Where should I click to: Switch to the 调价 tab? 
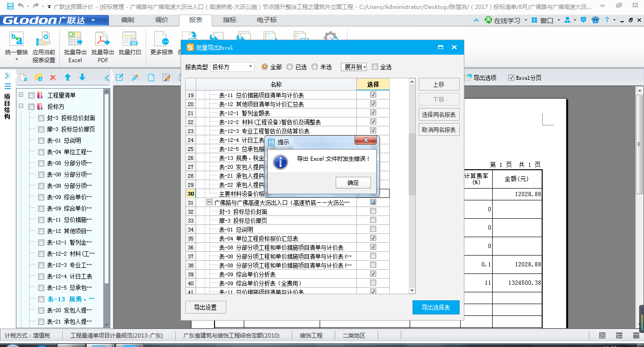tap(162, 20)
